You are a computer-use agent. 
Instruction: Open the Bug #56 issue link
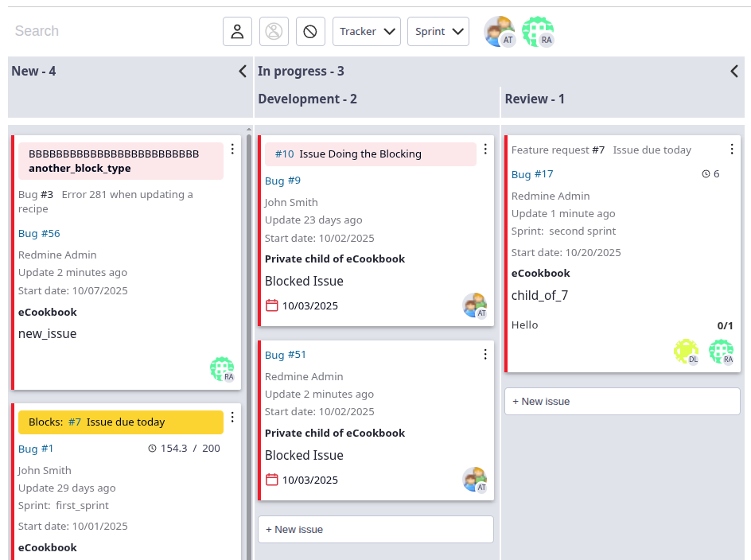click(x=39, y=234)
